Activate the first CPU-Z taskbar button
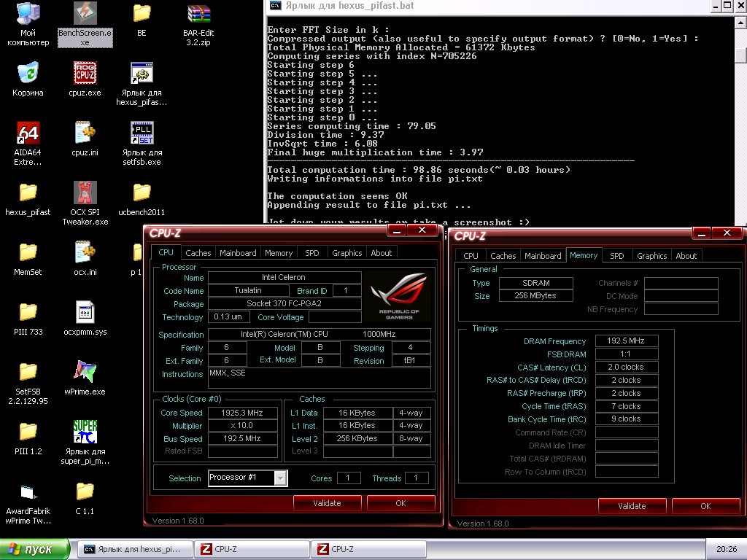This screenshot has width=747, height=560. (252, 549)
